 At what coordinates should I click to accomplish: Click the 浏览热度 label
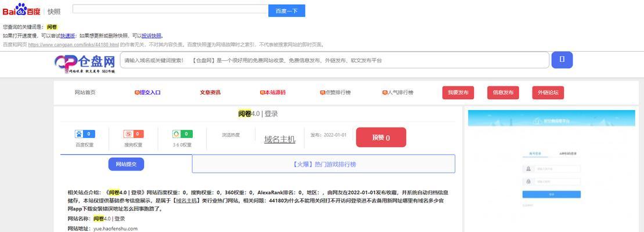(x=231, y=135)
